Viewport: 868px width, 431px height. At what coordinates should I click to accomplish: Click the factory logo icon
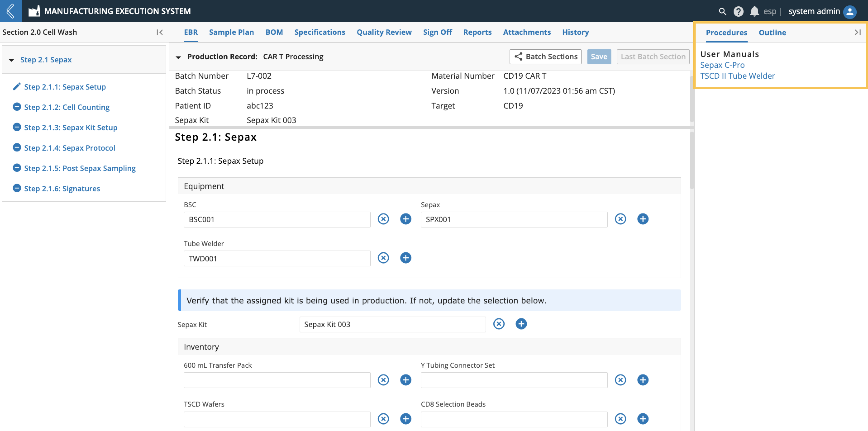tap(34, 11)
